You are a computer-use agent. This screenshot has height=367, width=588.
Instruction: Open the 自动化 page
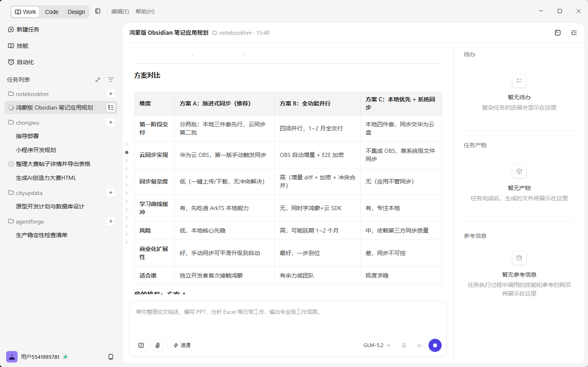coord(21,62)
